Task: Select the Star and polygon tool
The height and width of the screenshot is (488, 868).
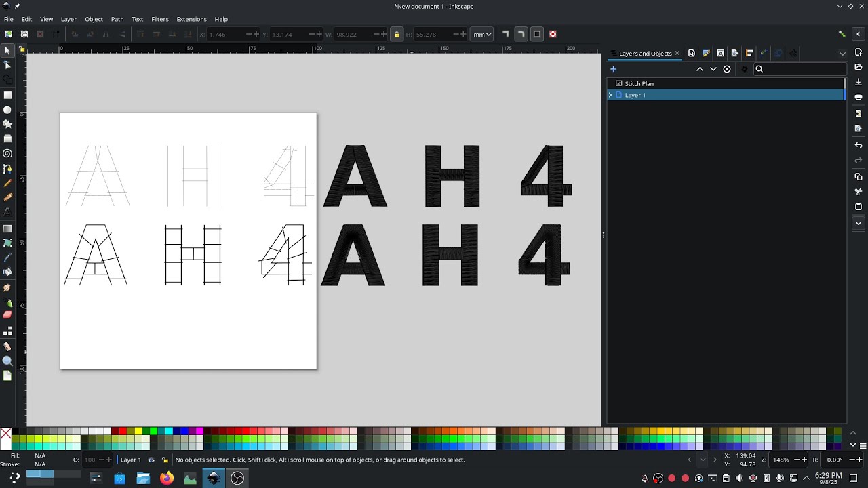Action: coord(7,124)
